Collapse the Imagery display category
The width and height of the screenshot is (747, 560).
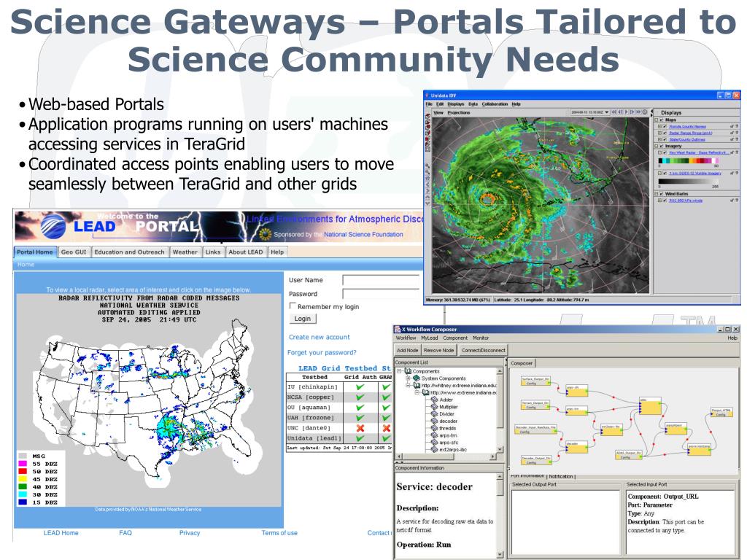click(x=657, y=146)
